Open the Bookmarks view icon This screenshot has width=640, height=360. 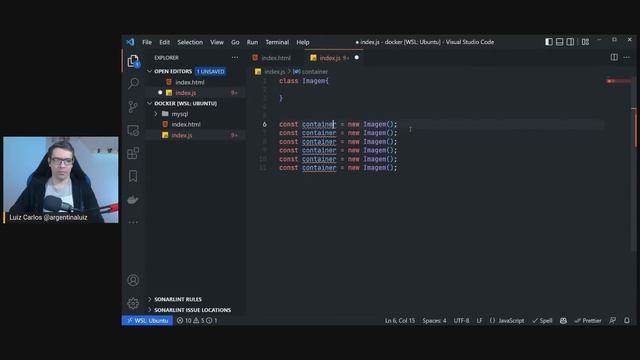133,176
